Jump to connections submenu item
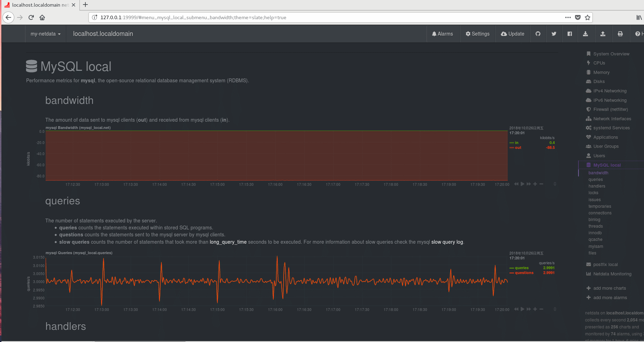Viewport: 644px width, 342px height. click(x=600, y=213)
